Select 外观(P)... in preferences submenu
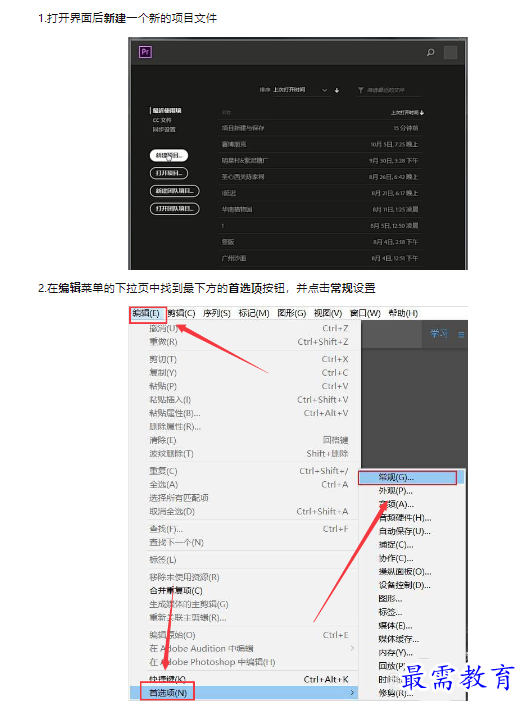This screenshot has width=523, height=709. pyautogui.click(x=411, y=491)
